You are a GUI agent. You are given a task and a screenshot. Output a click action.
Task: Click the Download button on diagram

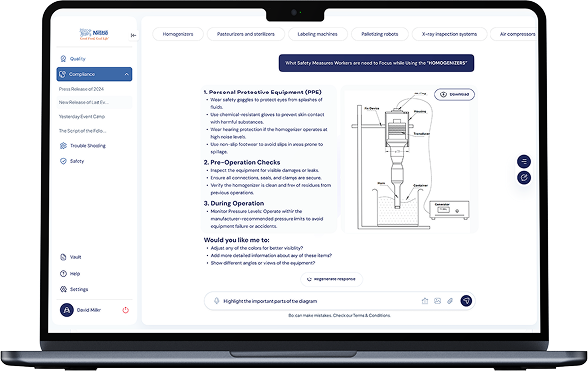pos(454,94)
